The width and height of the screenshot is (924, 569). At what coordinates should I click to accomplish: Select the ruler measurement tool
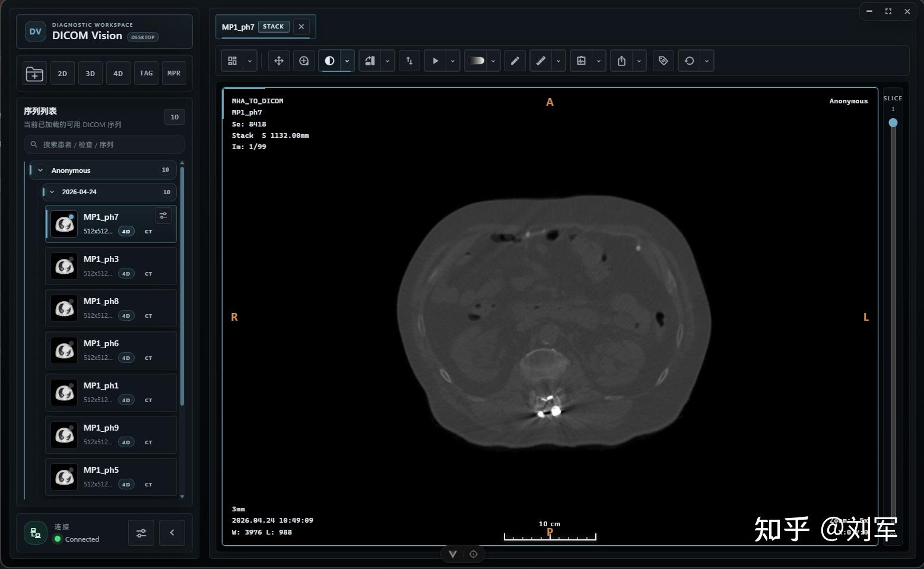(541, 61)
